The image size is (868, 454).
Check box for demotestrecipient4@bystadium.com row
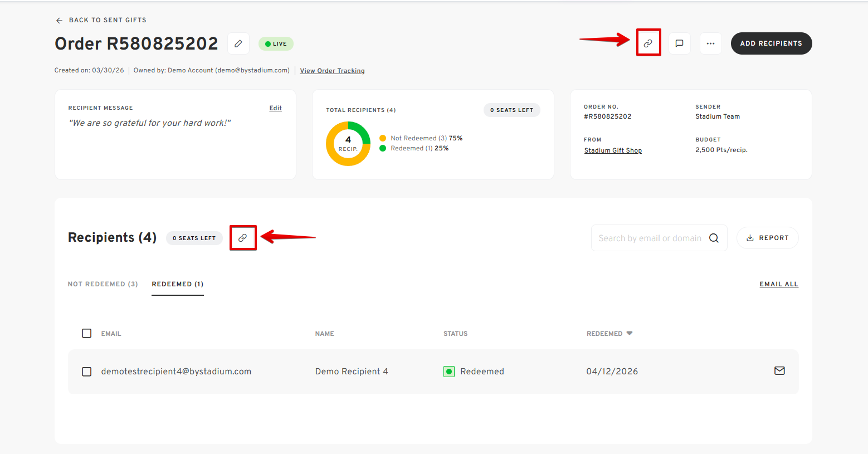[87, 372]
